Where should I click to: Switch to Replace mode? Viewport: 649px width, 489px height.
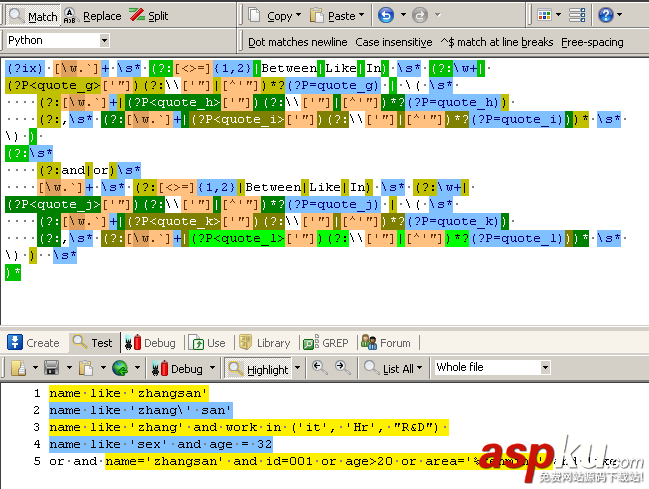pyautogui.click(x=92, y=16)
